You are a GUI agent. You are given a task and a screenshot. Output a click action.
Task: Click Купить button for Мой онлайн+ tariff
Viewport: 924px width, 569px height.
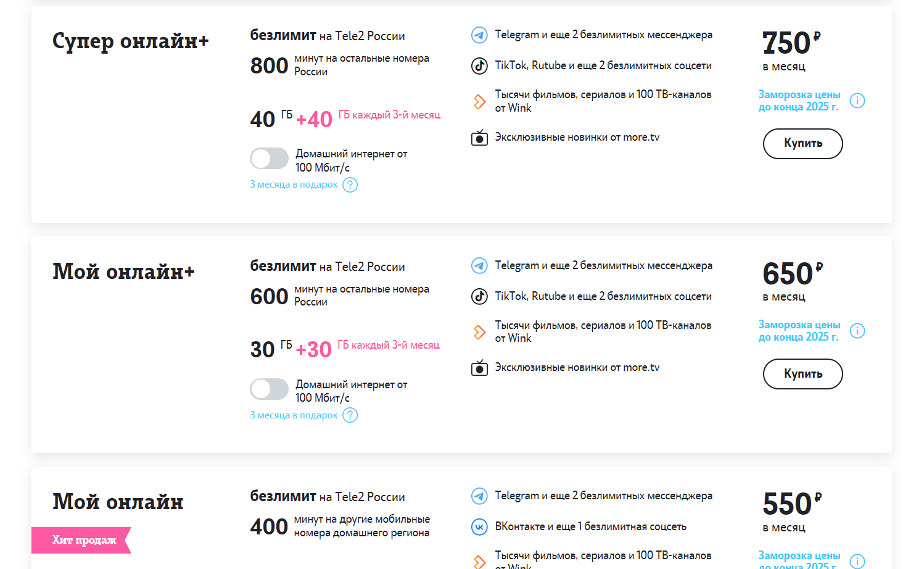[x=802, y=373]
